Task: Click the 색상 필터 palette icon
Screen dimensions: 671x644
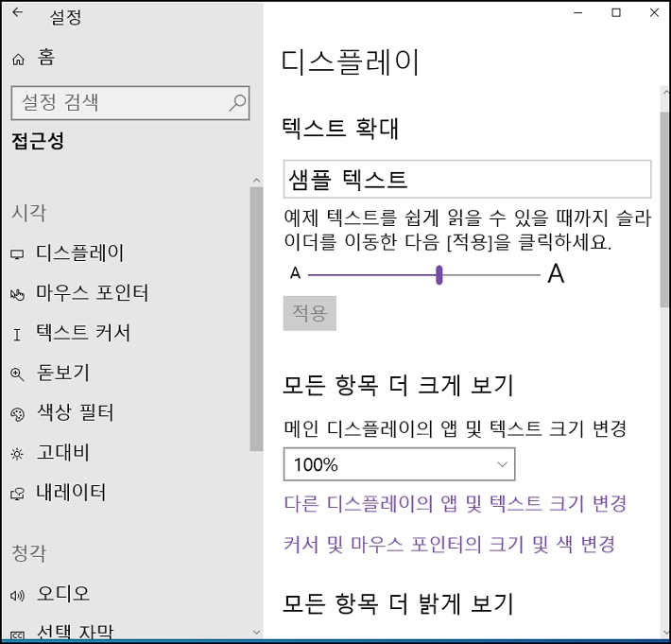Action: [x=17, y=414]
